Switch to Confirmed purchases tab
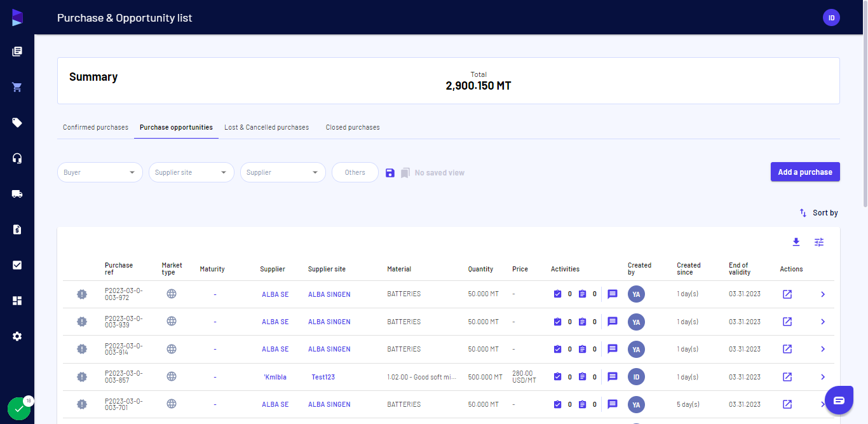Viewport: 868px width, 424px height. point(95,127)
